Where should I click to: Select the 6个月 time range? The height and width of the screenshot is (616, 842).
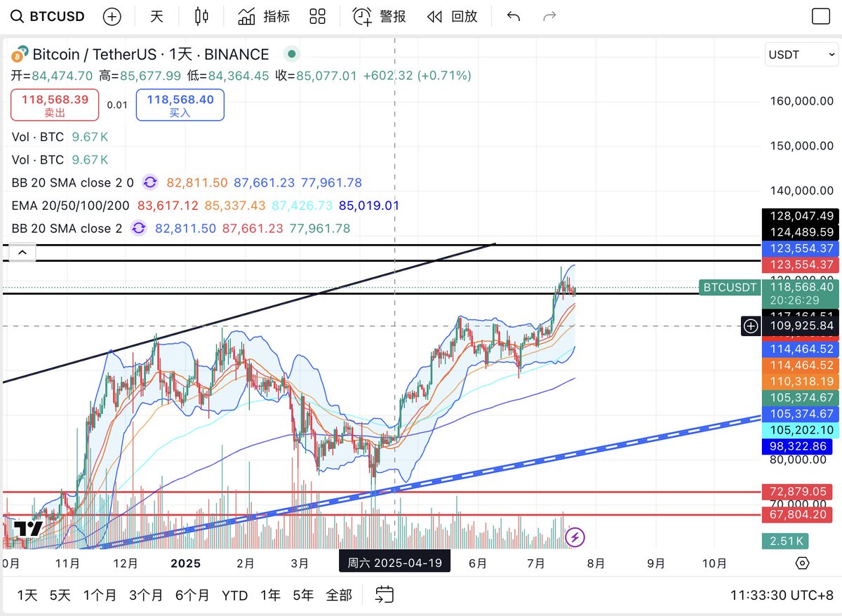coord(192,596)
